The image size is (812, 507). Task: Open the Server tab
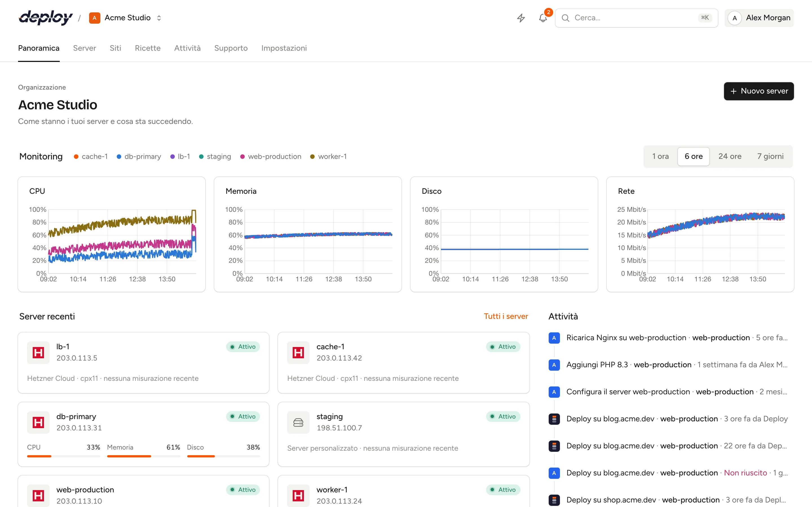tap(85, 48)
